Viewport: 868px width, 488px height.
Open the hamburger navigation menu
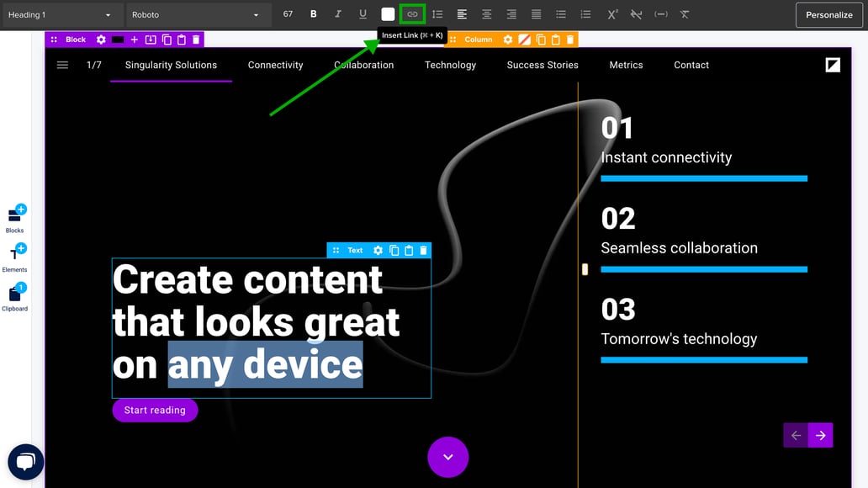tap(62, 66)
